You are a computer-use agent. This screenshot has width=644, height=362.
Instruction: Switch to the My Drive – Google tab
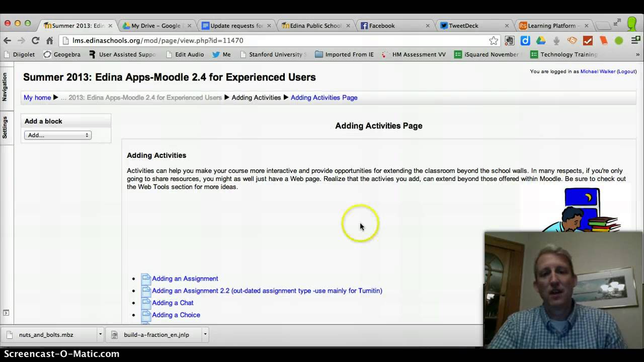(x=156, y=26)
